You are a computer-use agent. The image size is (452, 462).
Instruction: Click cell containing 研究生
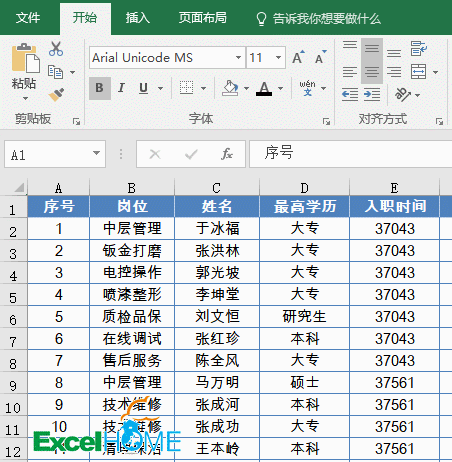[305, 317]
